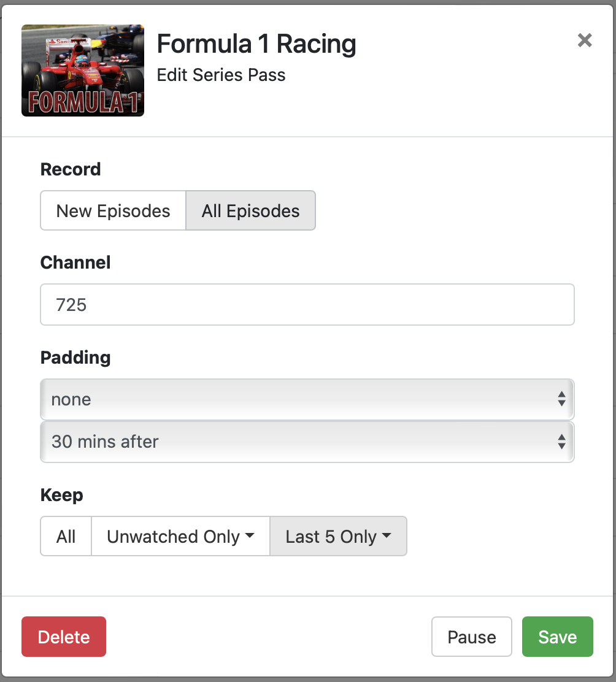Viewport: 616px width, 682px height.
Task: Click the Edit Series Pass subtitle
Action: pos(221,75)
